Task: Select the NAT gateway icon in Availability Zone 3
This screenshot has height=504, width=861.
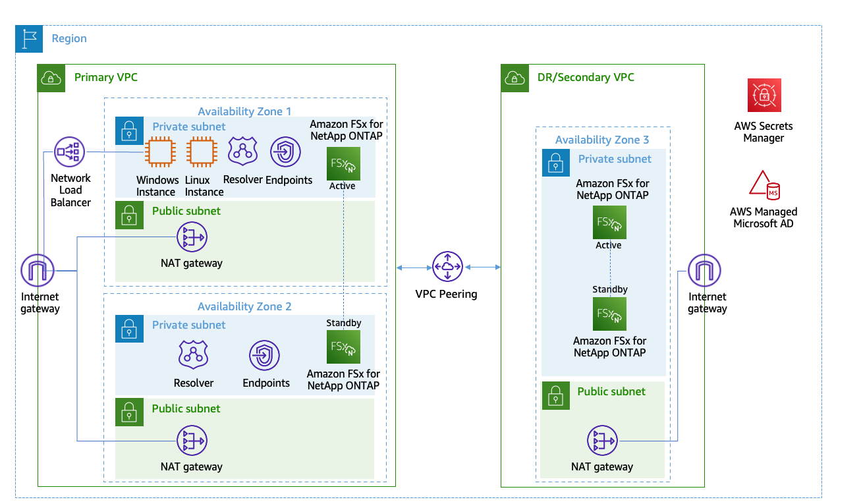Action: (603, 441)
